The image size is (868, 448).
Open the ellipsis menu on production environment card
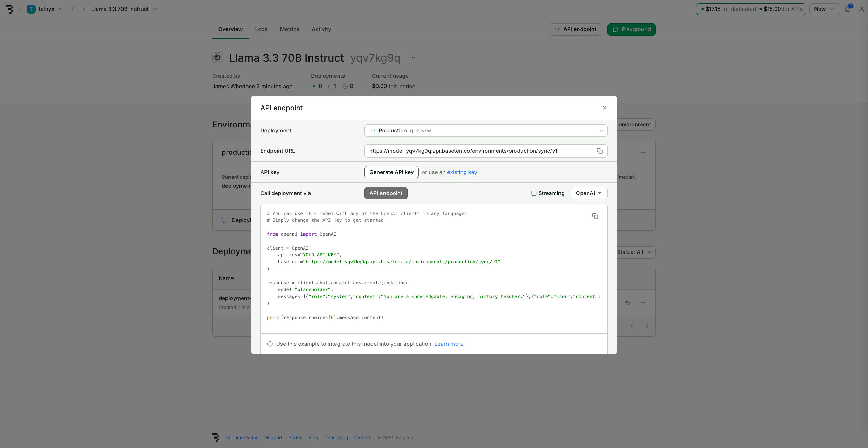click(643, 152)
